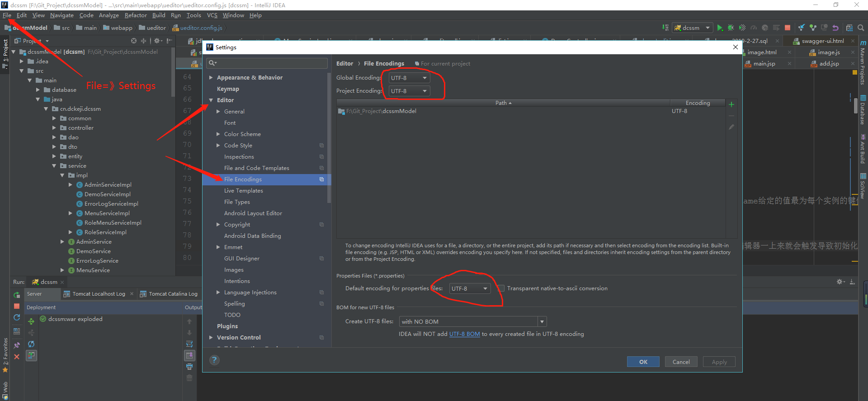Image resolution: width=868 pixels, height=401 pixels.
Task: Open the VCS menu
Action: click(212, 15)
